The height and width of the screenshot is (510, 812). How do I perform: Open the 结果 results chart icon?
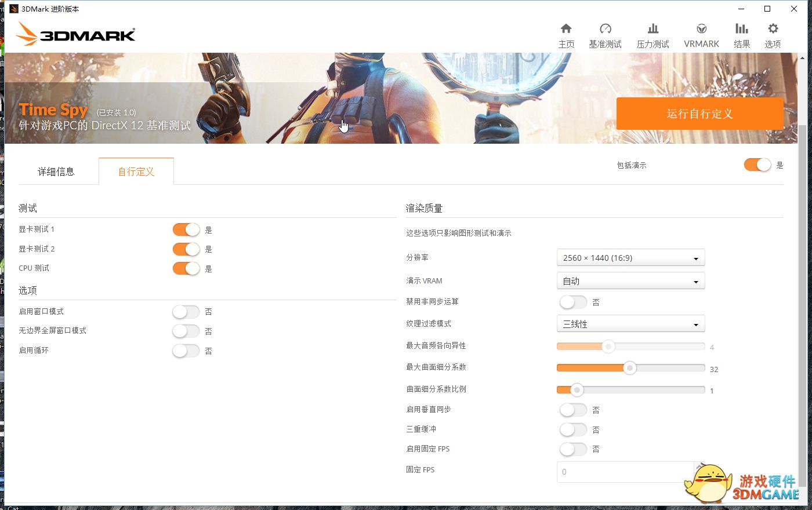[741, 29]
